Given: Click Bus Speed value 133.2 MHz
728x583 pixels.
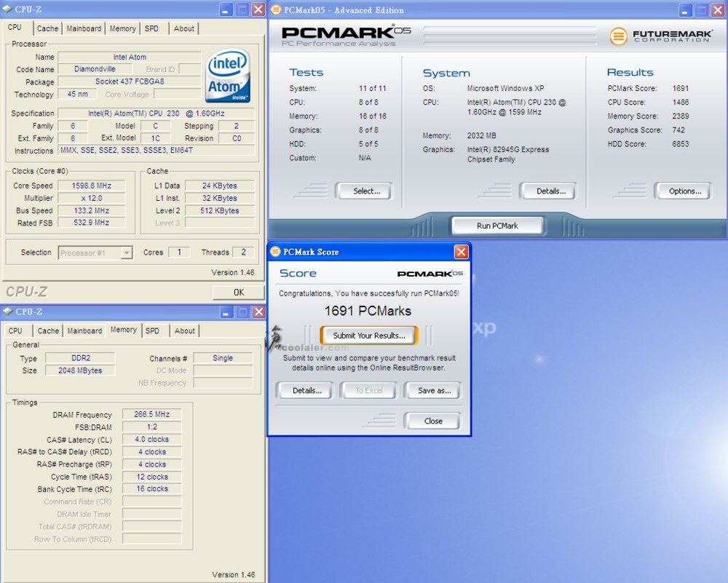Looking at the screenshot, I should coord(92,210).
